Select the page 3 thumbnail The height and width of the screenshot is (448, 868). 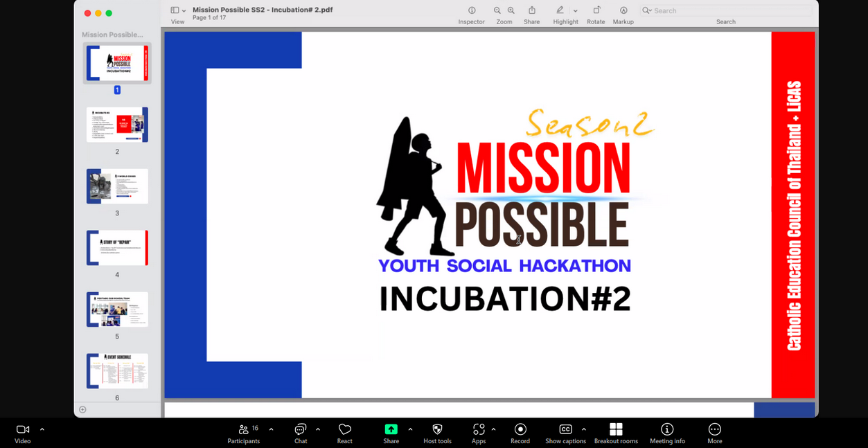click(117, 186)
